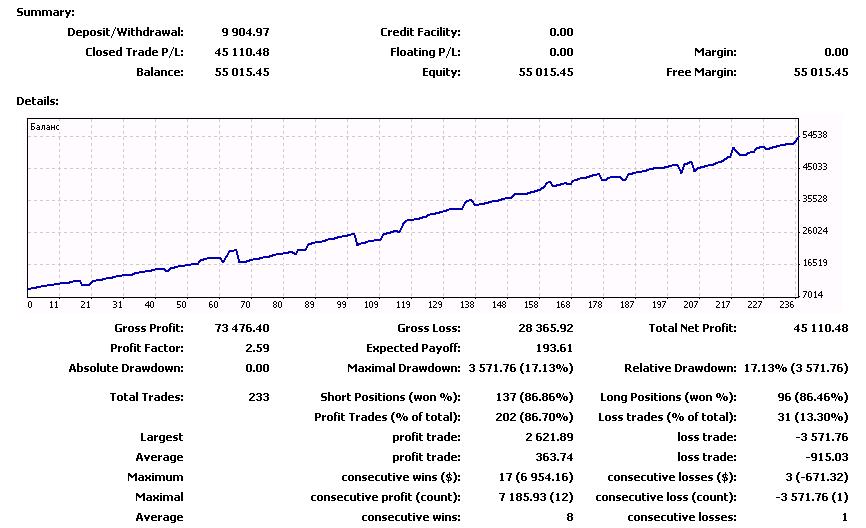
Task: Click the Maximum row label
Action: [x=155, y=477]
